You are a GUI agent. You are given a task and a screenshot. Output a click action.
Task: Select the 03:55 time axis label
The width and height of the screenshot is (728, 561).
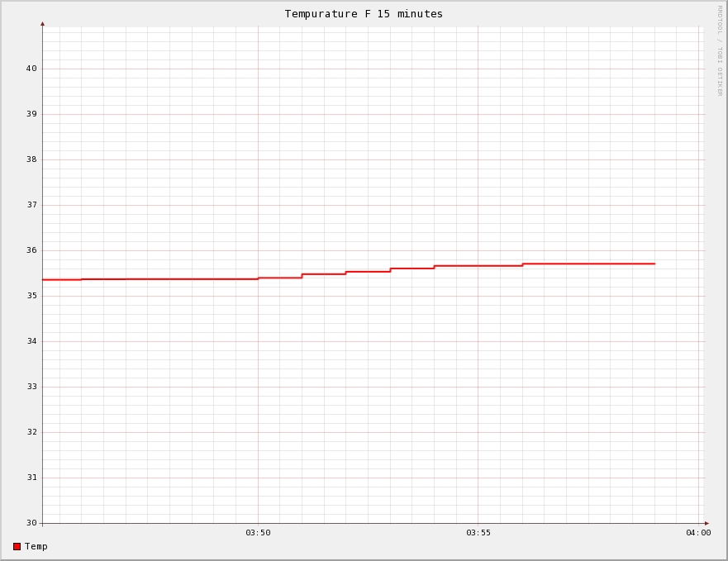(478, 533)
